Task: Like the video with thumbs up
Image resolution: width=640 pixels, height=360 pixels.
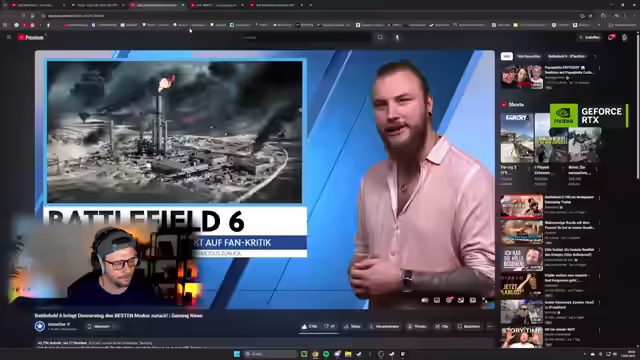Action: click(309, 327)
